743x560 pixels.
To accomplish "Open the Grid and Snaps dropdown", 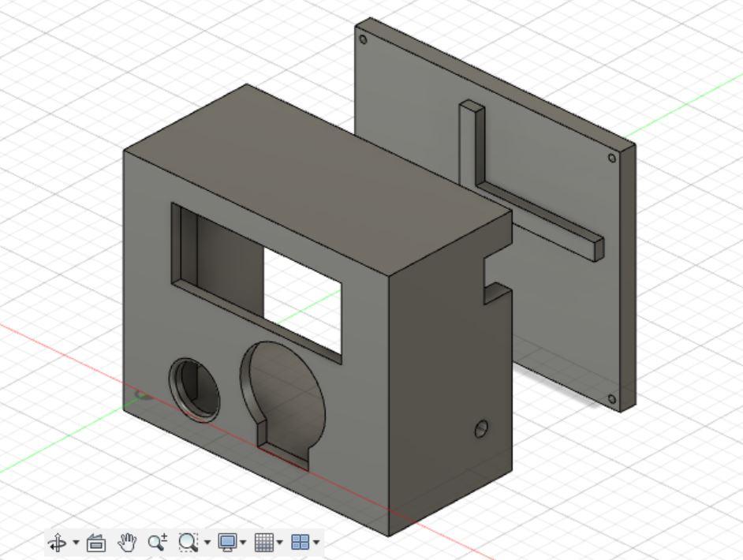I will tap(282, 543).
